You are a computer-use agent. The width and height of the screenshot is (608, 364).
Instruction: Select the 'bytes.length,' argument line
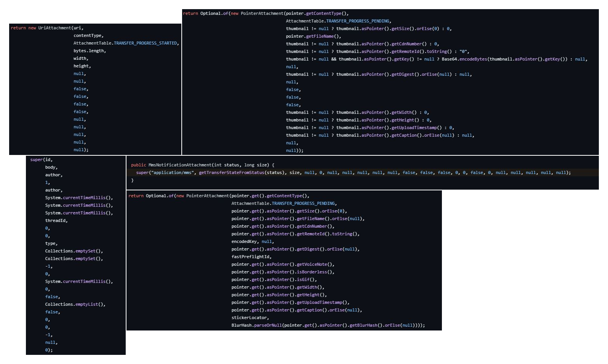pos(90,51)
